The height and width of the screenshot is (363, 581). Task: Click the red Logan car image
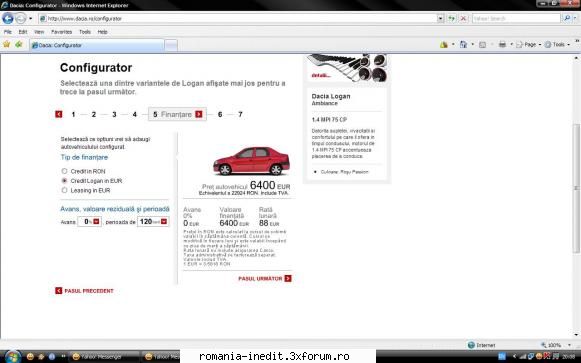(x=251, y=161)
